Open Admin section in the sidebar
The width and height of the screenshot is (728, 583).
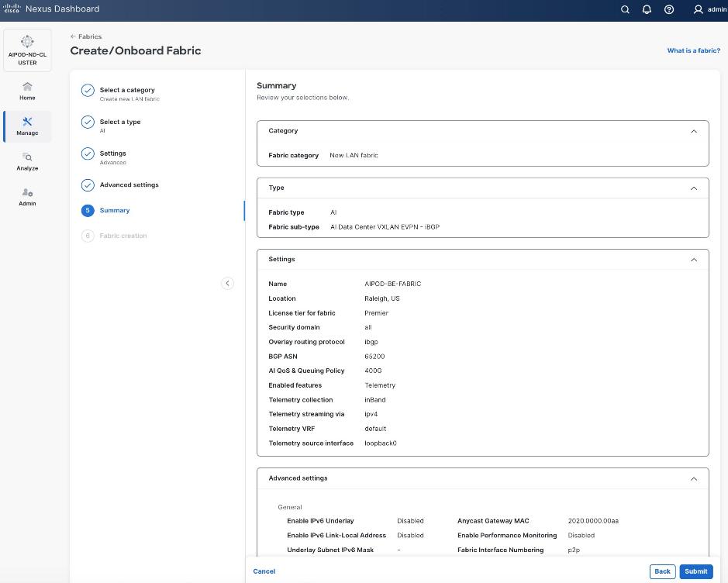tap(27, 197)
